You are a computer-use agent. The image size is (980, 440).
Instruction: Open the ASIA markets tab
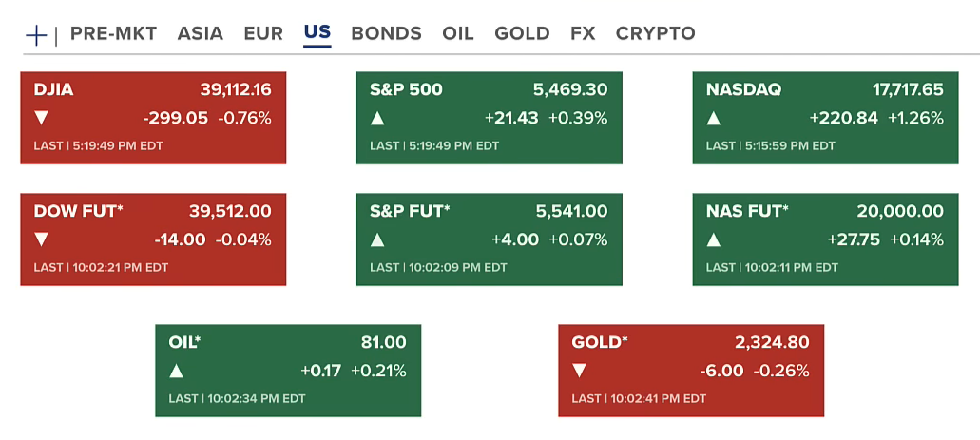point(200,33)
